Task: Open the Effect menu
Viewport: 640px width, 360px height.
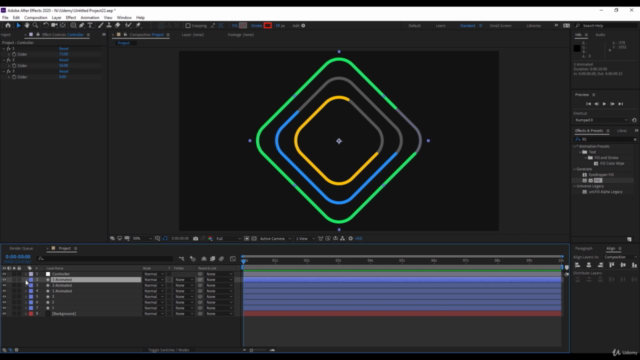Action: pos(71,18)
